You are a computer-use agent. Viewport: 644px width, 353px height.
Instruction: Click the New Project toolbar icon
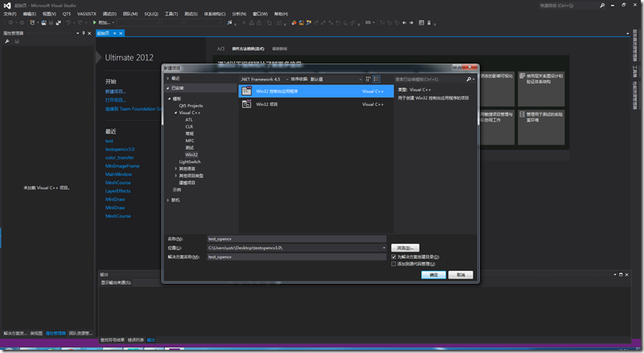(32, 23)
